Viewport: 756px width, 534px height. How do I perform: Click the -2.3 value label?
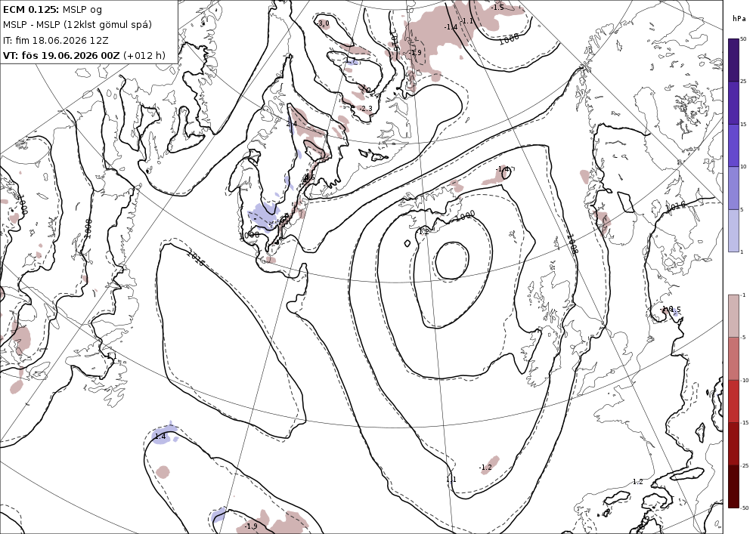[x=366, y=108]
